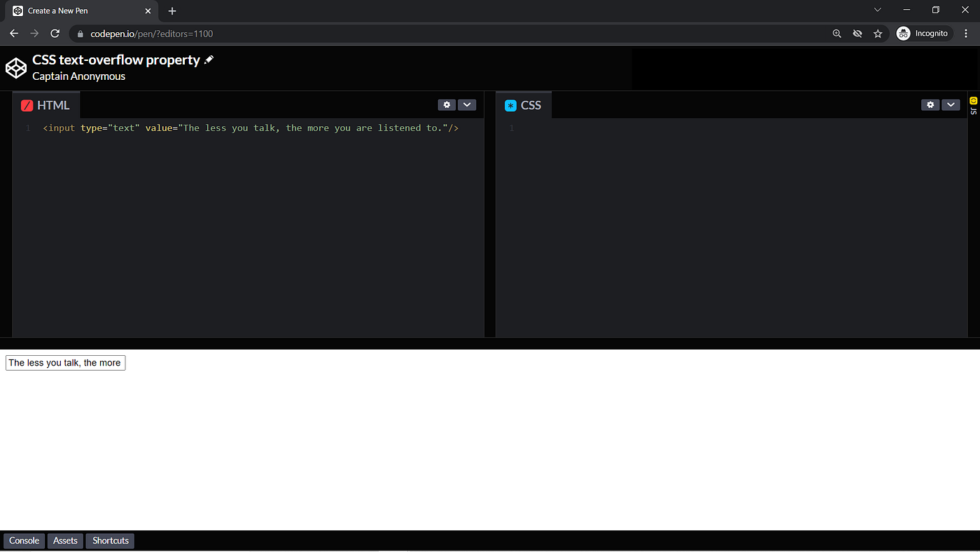Click the text input in preview

tap(65, 363)
